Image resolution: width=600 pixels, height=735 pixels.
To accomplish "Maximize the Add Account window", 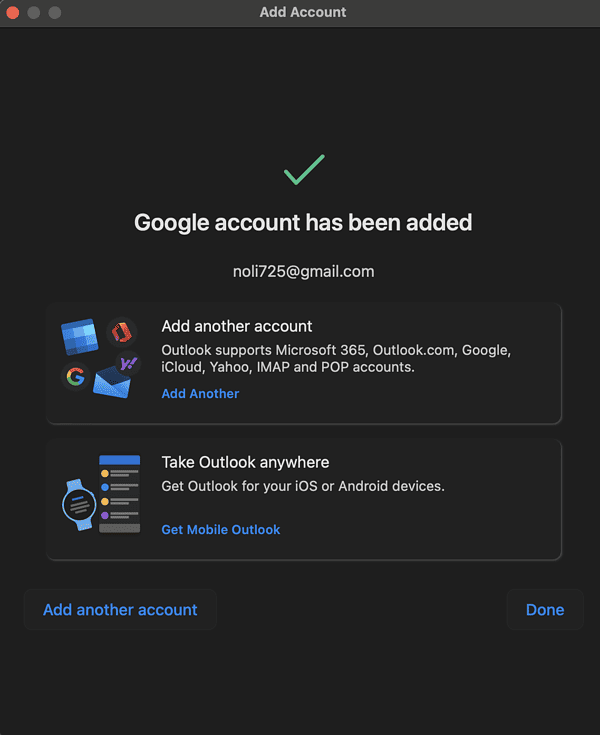I will coord(54,12).
